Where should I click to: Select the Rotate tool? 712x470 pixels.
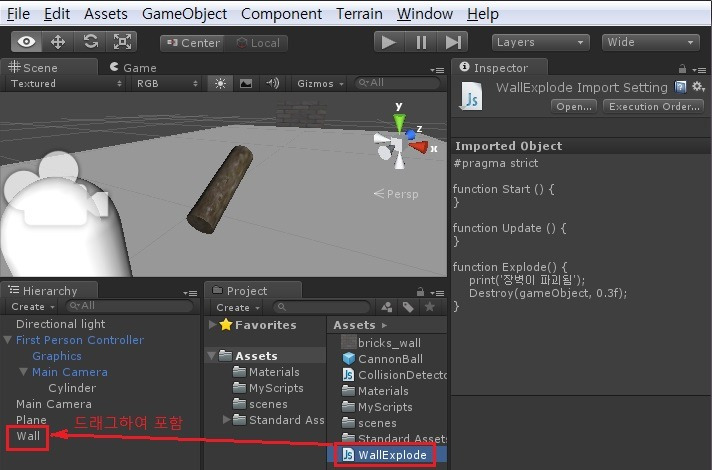(90, 42)
